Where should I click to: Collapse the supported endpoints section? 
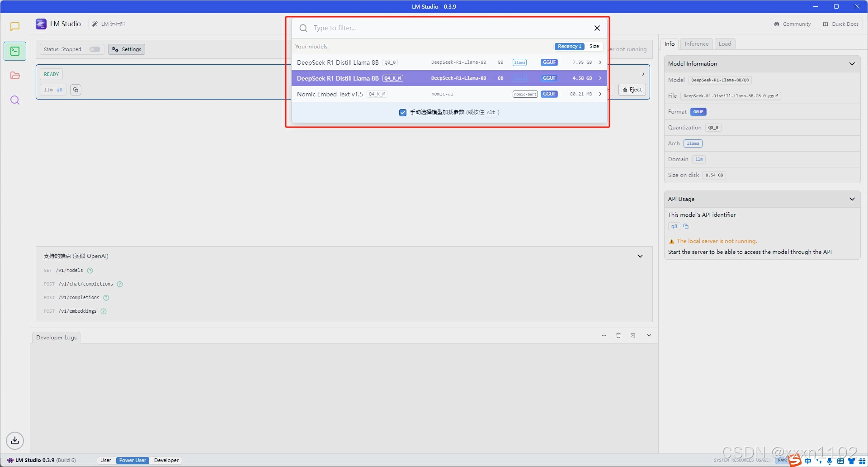point(640,256)
